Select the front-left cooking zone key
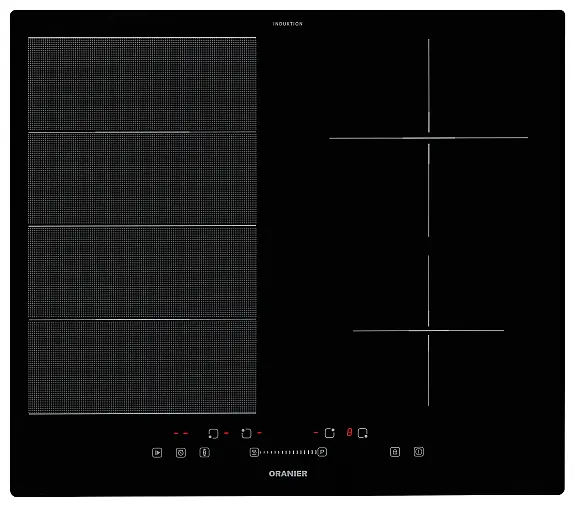This screenshot has width=575, height=507. (213, 434)
